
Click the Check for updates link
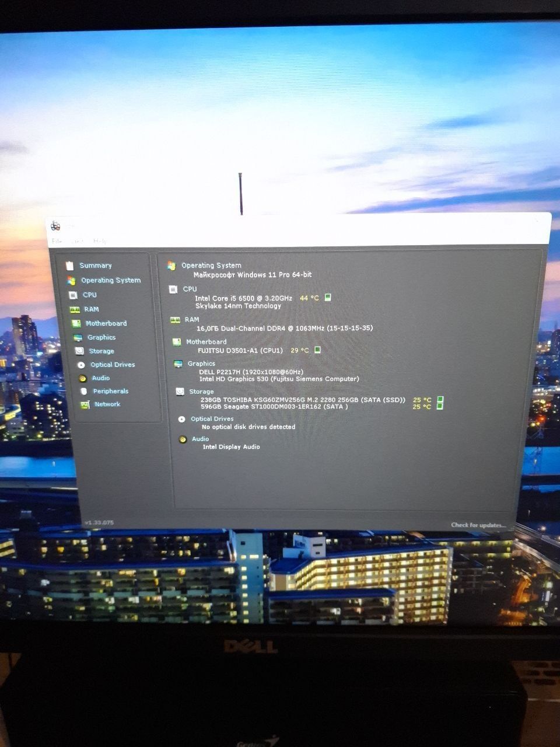(x=478, y=525)
